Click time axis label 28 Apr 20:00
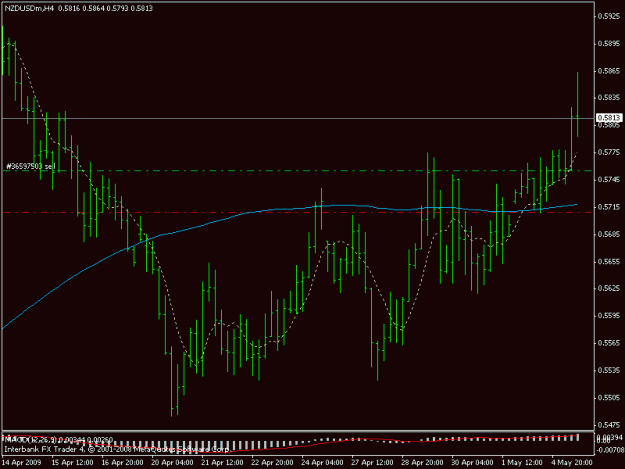The width and height of the screenshot is (625, 469). [422, 463]
